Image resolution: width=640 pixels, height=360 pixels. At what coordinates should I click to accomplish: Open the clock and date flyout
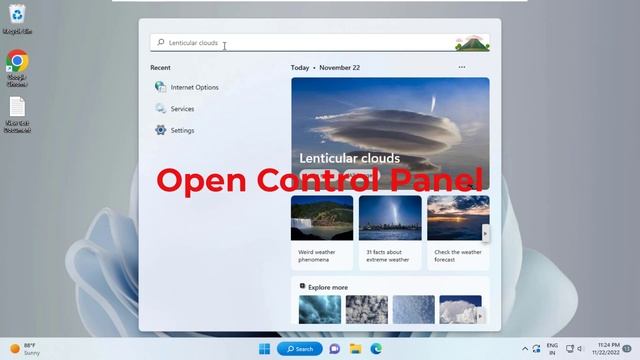(606, 349)
